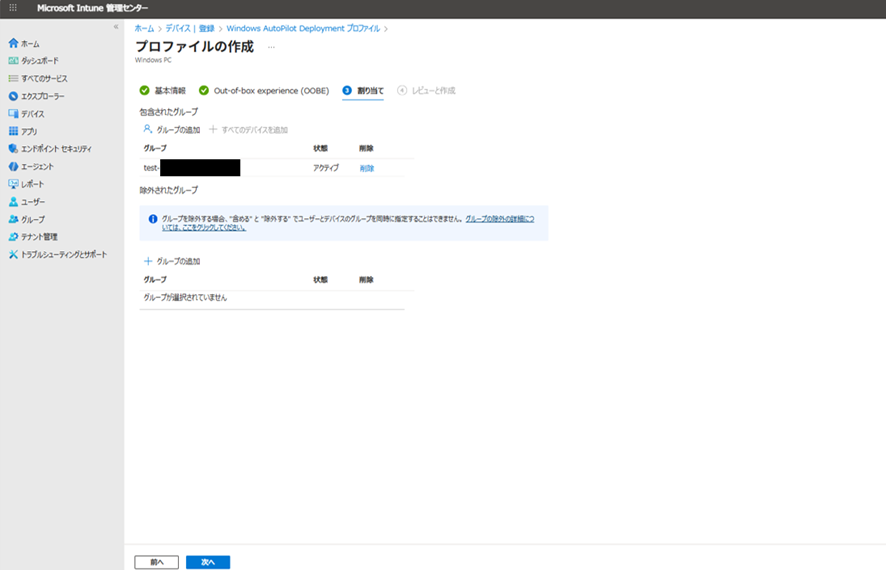
Task: Click the グループ sidebar icon
Action: click(x=13, y=219)
